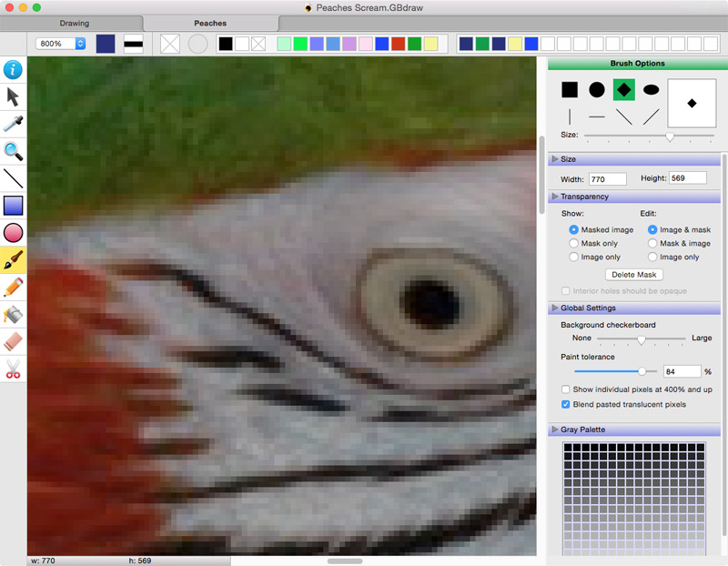The height and width of the screenshot is (566, 728).
Task: Activate the Pencil tool
Action: click(13, 287)
